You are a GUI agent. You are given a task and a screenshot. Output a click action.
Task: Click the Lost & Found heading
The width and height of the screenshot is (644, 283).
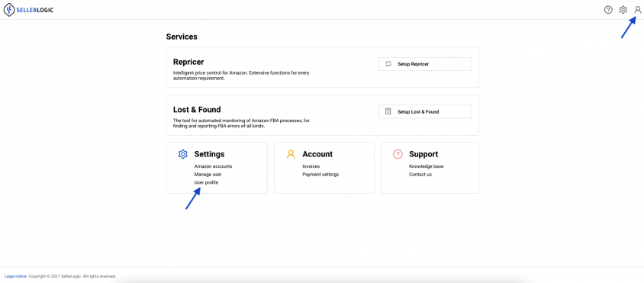pos(197,110)
